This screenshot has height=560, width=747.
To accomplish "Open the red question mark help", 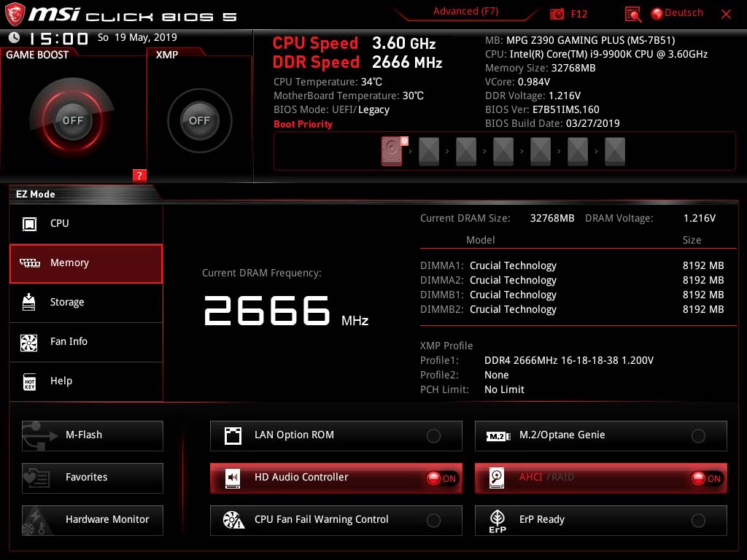I will click(x=139, y=175).
